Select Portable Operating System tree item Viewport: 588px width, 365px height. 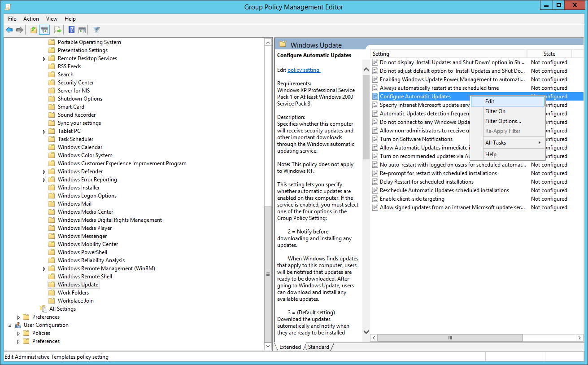pyautogui.click(x=89, y=42)
